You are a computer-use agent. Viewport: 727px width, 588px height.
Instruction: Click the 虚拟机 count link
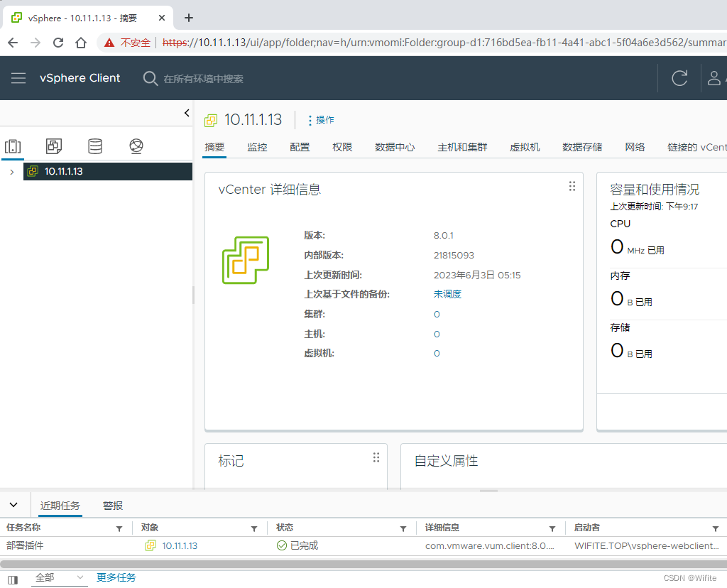coord(437,354)
